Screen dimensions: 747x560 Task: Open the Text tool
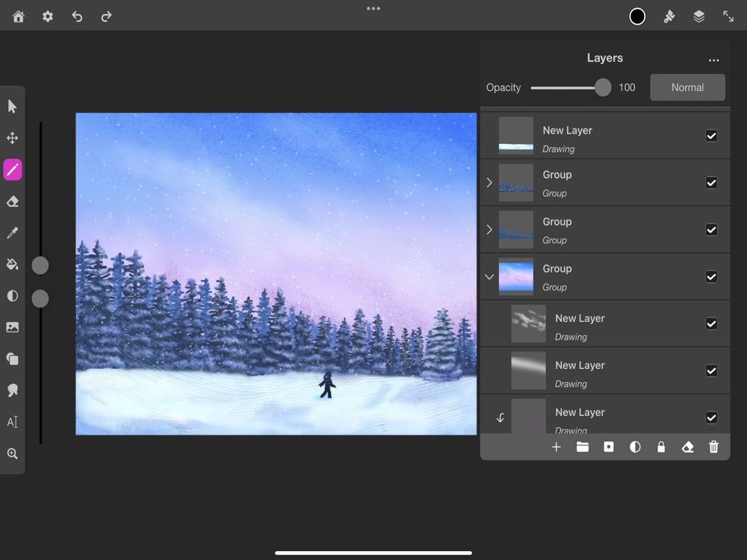pos(12,422)
